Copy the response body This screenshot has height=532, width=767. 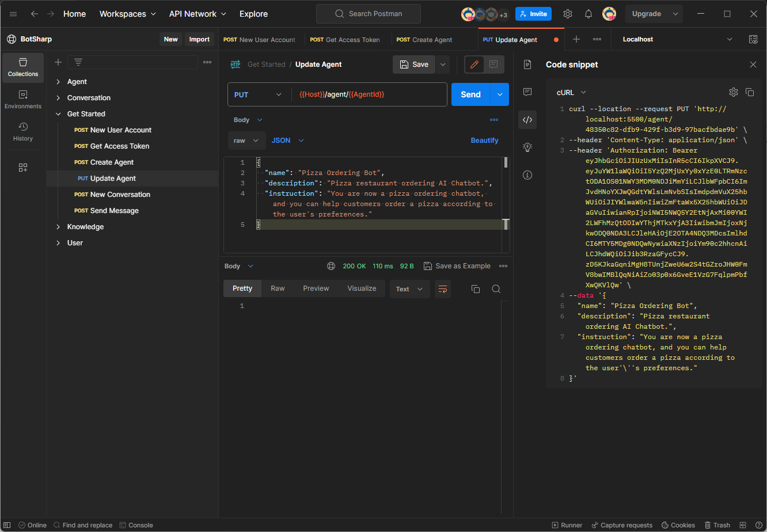(x=476, y=289)
